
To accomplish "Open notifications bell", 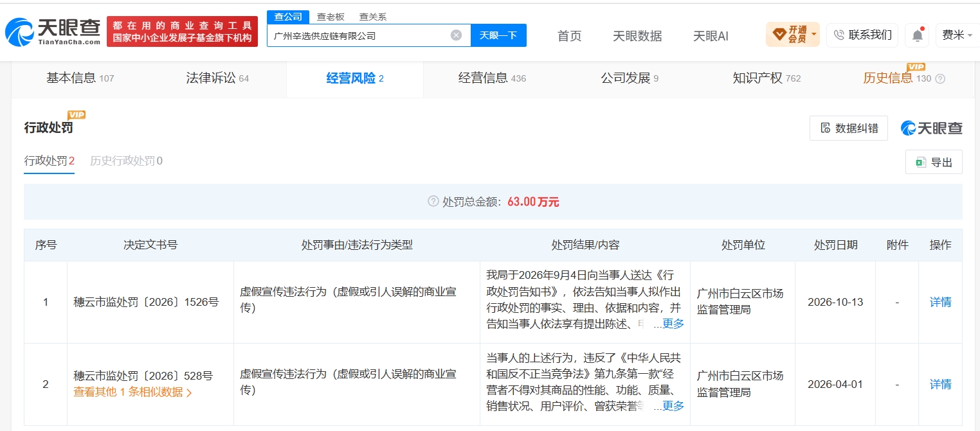I will (x=916, y=35).
